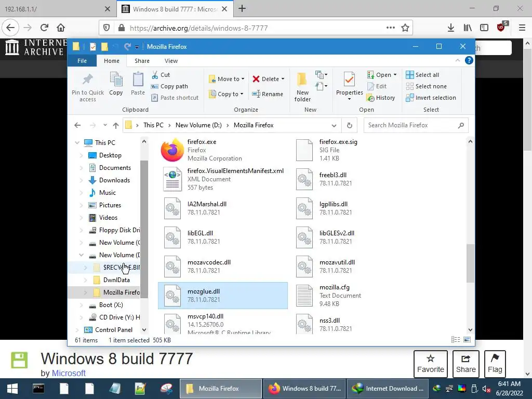Collapse the New Volume D tree node
Image resolution: width=532 pixels, height=399 pixels.
[81, 255]
